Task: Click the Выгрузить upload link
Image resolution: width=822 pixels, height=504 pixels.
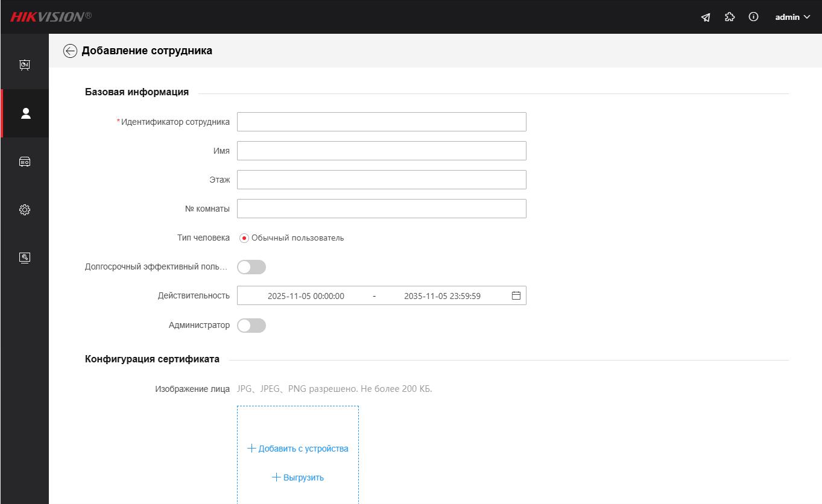Action: 298,477
